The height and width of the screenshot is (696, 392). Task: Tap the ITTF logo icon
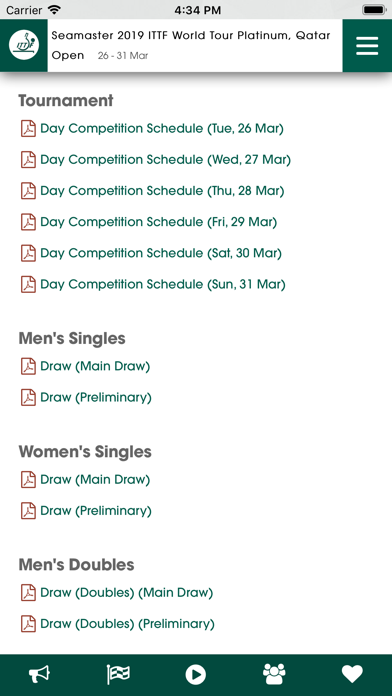click(24, 45)
